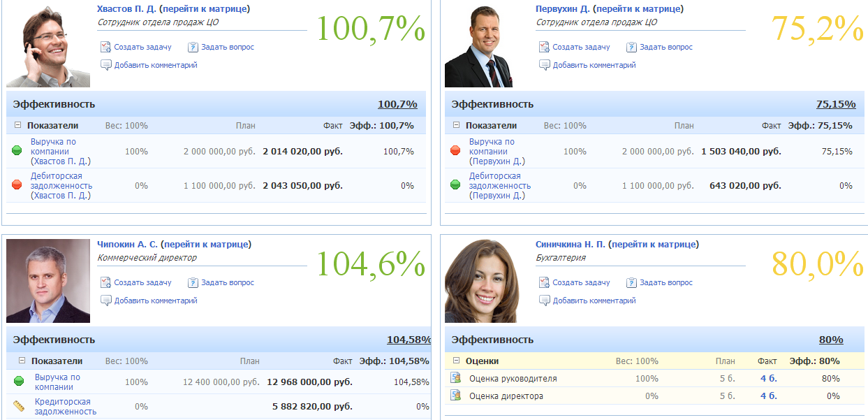Open Хвастов П. Д. matrix link
Viewport: 868px width, 420px height.
coord(205,9)
